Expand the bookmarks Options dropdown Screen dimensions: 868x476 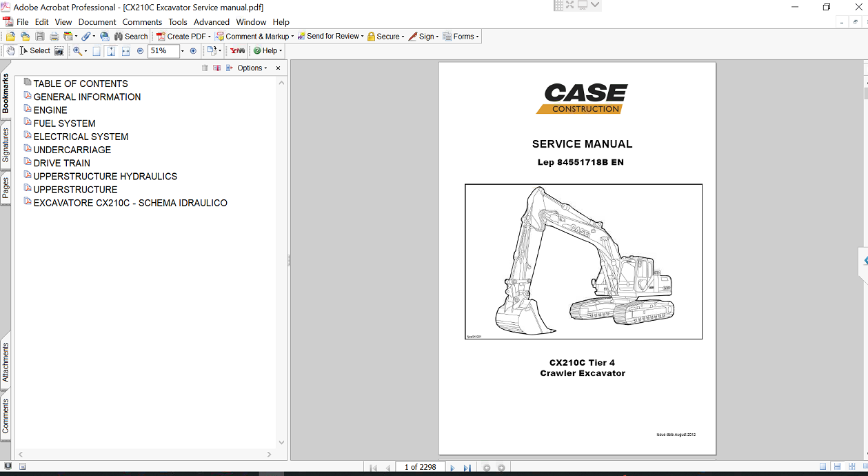pos(252,68)
